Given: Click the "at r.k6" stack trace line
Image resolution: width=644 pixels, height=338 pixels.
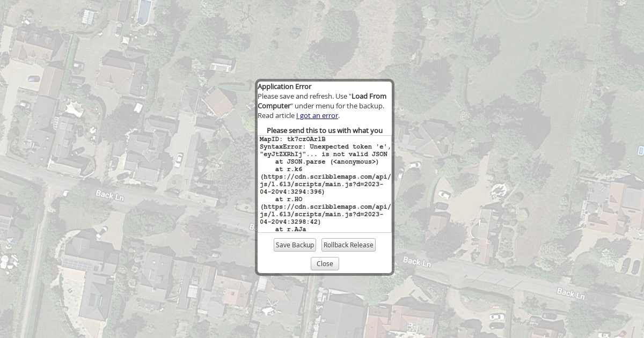Looking at the screenshot, I should tap(288, 169).
